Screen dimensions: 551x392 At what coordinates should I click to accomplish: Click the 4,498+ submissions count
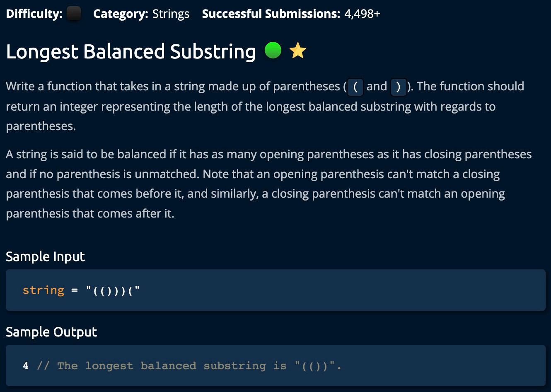point(362,14)
